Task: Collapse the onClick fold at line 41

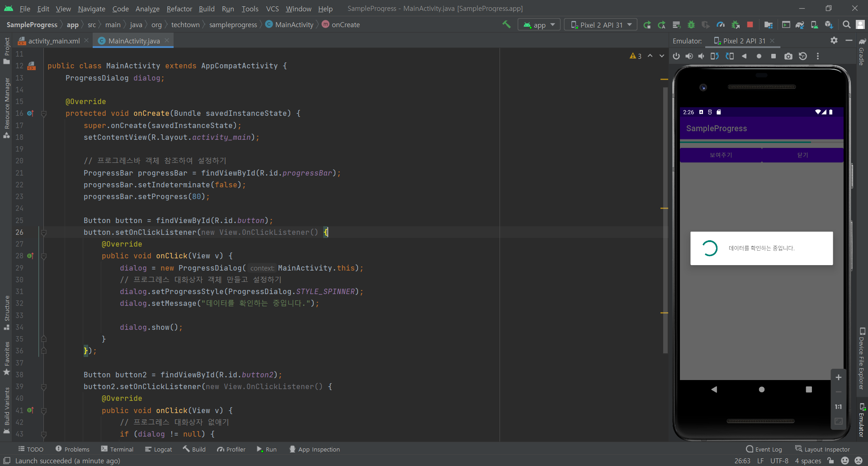Action: 44,411
